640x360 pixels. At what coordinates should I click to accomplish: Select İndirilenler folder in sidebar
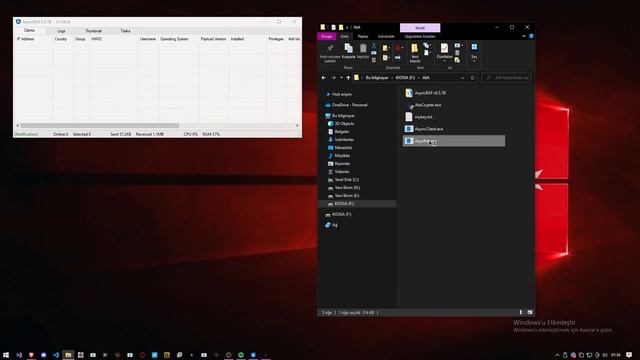[344, 140]
